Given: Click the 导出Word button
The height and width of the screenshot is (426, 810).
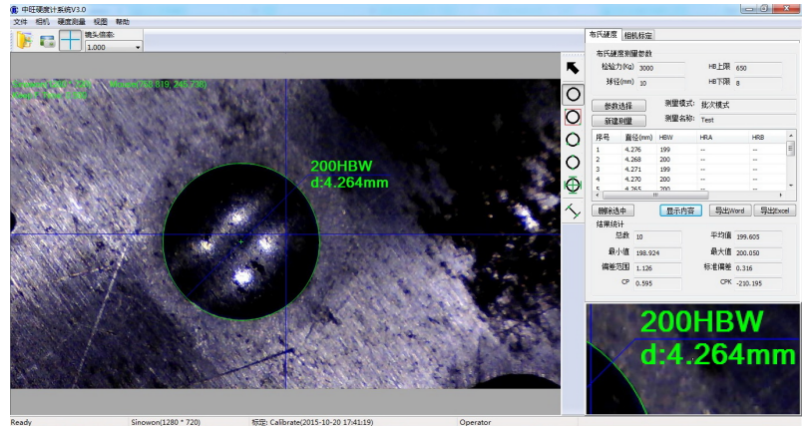Looking at the screenshot, I should (x=729, y=211).
